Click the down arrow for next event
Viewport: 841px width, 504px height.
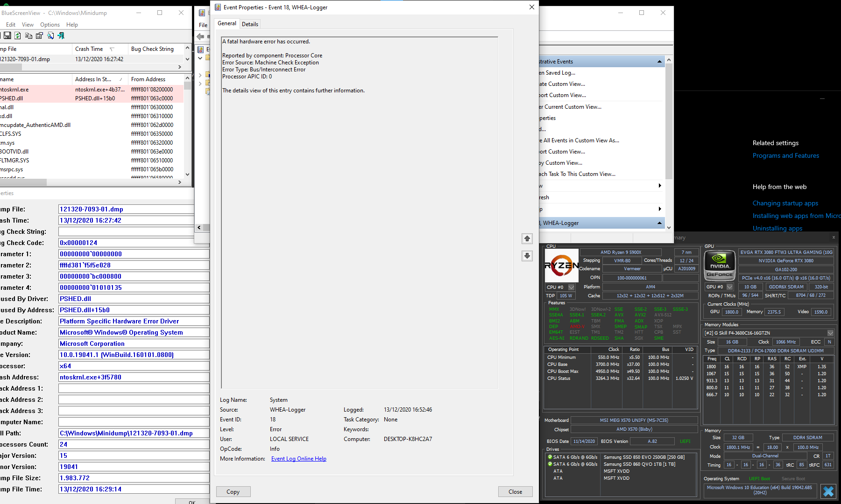527,256
